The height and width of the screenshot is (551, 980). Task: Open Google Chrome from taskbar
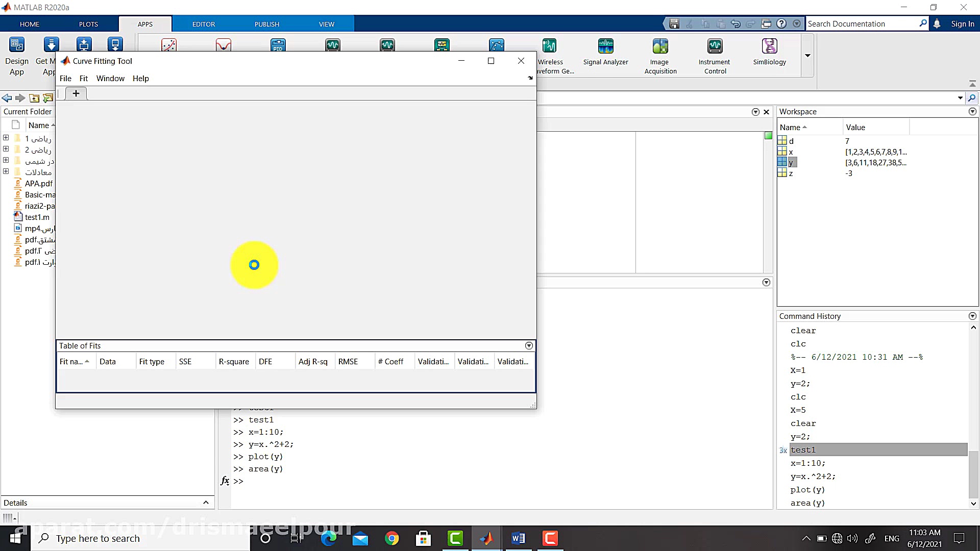pos(392,538)
